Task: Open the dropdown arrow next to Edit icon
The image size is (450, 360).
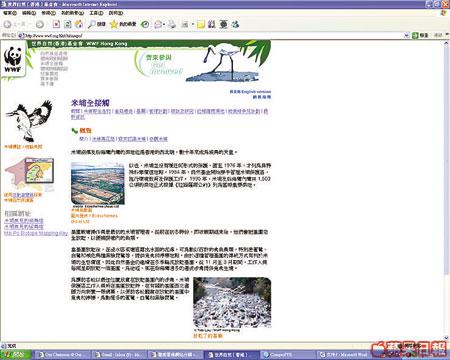Action: tap(192, 24)
